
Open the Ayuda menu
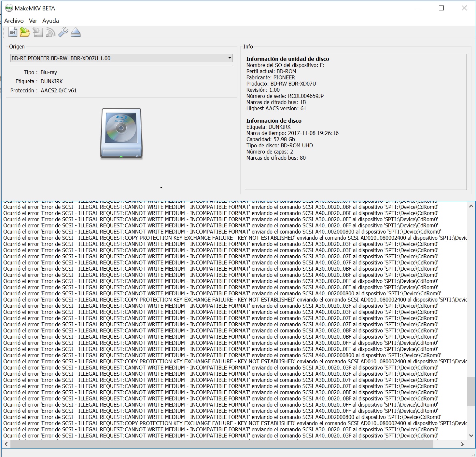[x=50, y=21]
